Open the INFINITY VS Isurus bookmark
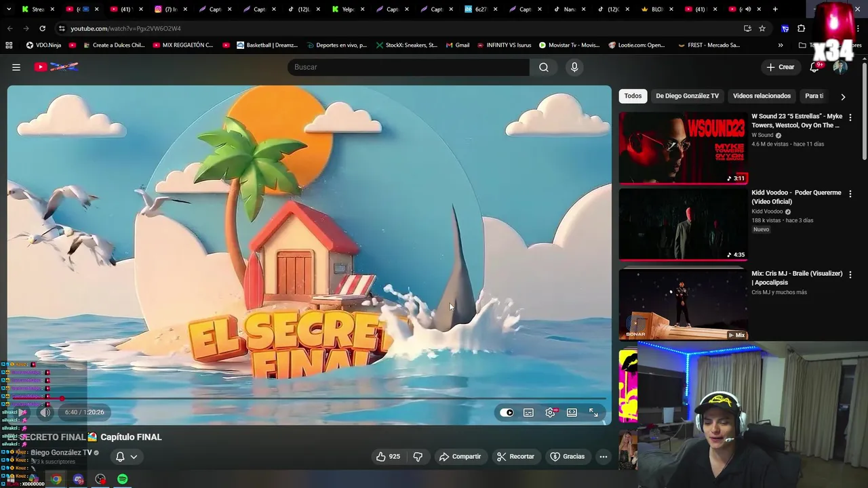Screen dimensions: 868x488 pyautogui.click(x=505, y=45)
